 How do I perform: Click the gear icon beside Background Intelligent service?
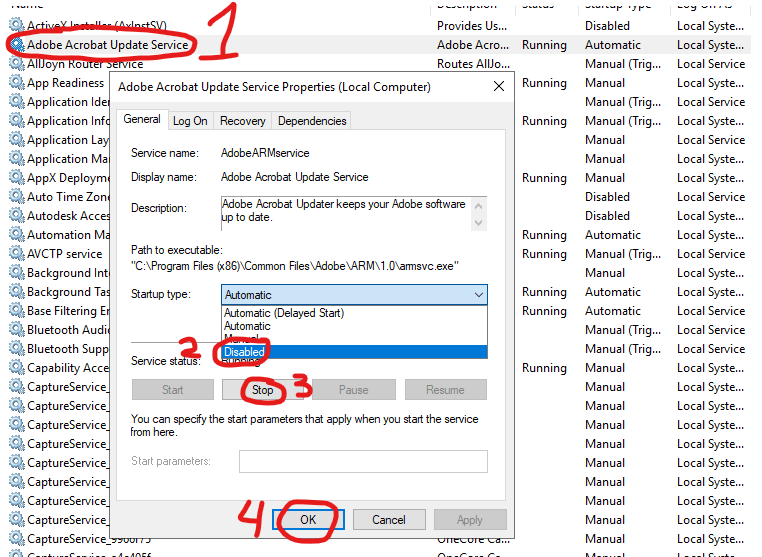pyautogui.click(x=17, y=273)
